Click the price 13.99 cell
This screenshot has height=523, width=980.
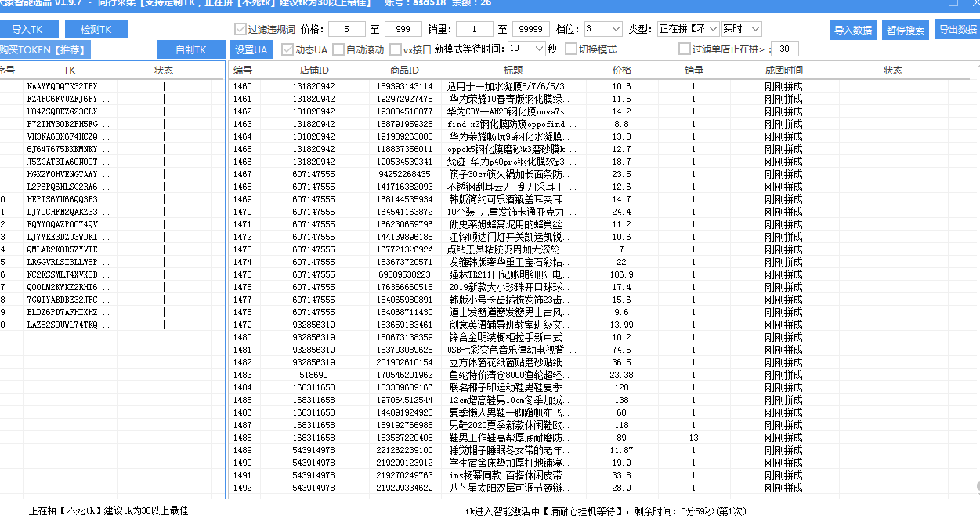[x=621, y=325]
